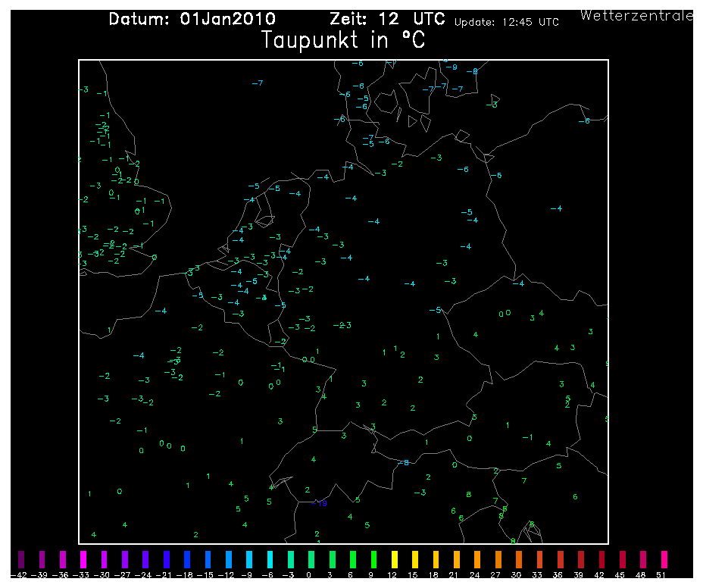Image resolution: width=703 pixels, height=588 pixels.
Task: Click the legend swatch labeled 18
Action: pyautogui.click(x=436, y=559)
